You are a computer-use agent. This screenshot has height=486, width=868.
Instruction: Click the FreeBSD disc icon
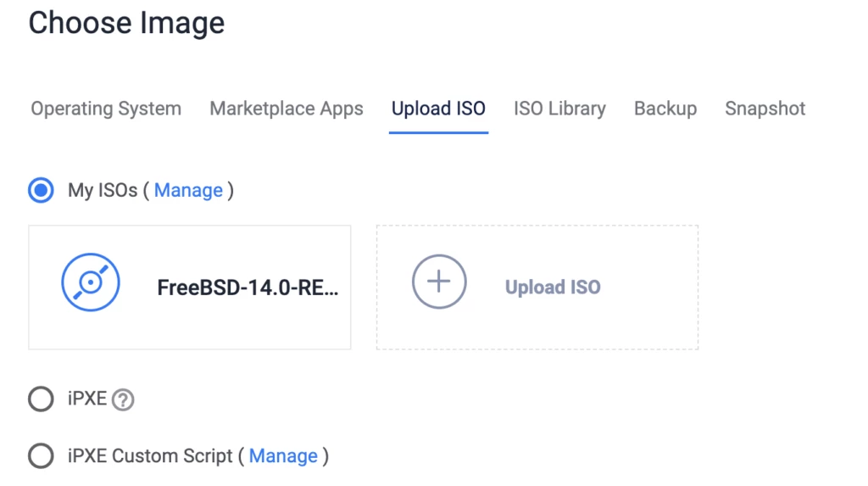coord(91,282)
